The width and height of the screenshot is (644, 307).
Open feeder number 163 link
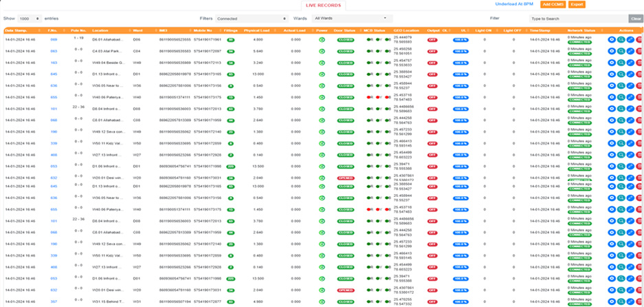pyautogui.click(x=54, y=63)
